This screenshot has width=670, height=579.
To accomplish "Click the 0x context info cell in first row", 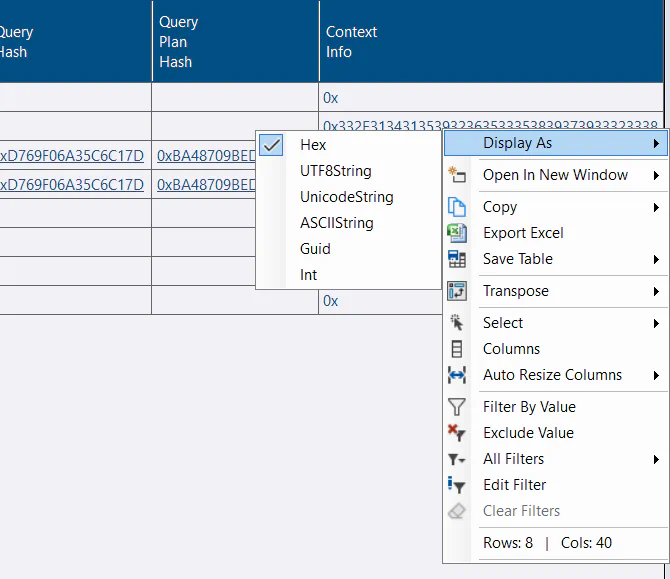I will (491, 98).
